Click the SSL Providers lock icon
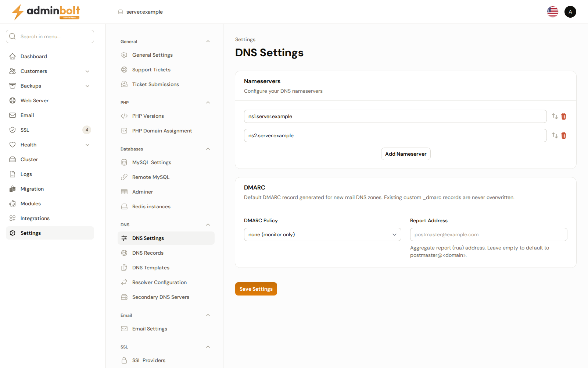Image resolution: width=588 pixels, height=368 pixels. tap(124, 360)
